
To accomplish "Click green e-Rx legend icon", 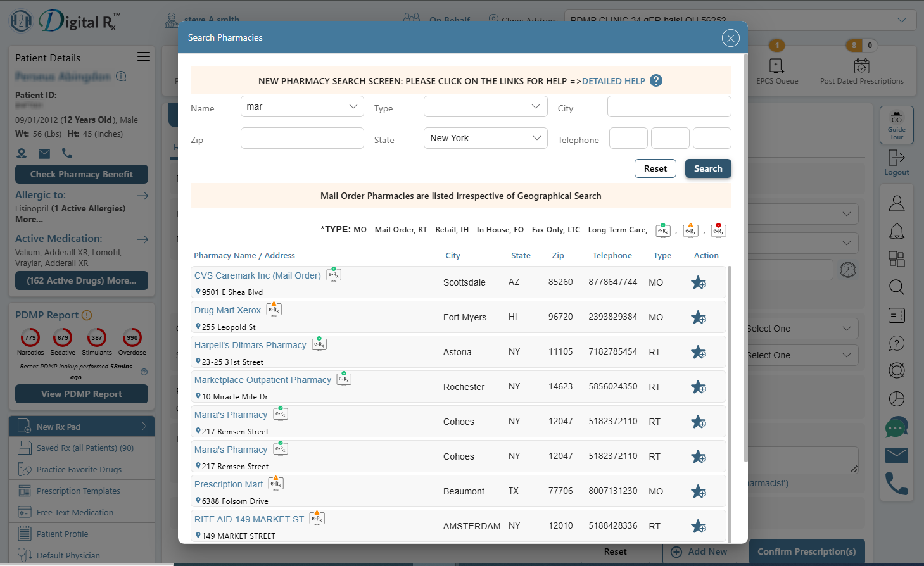I will pos(663,230).
